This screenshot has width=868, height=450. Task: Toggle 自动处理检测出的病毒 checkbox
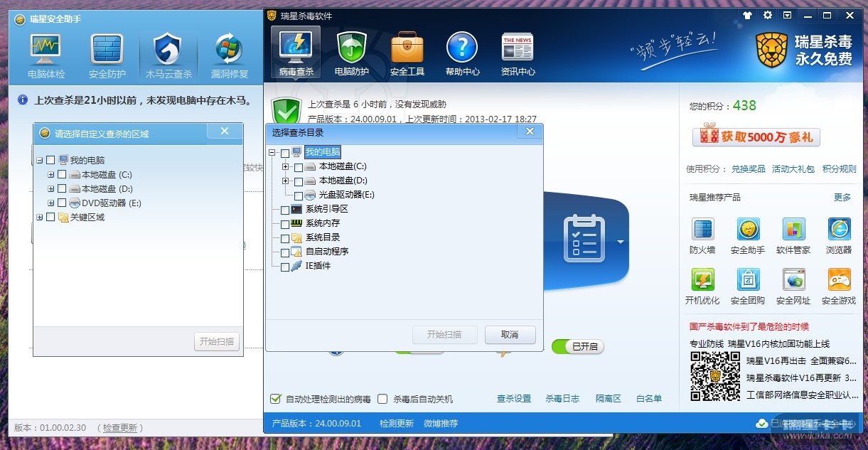[x=275, y=399]
